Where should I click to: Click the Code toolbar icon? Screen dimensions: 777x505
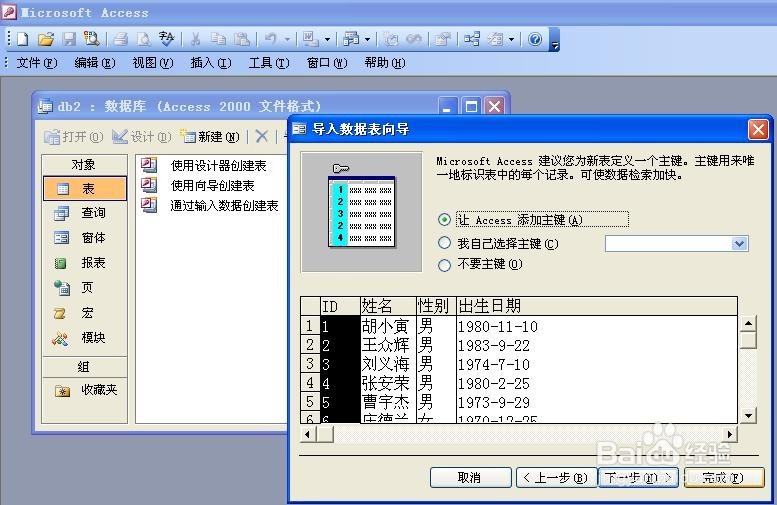[x=391, y=39]
